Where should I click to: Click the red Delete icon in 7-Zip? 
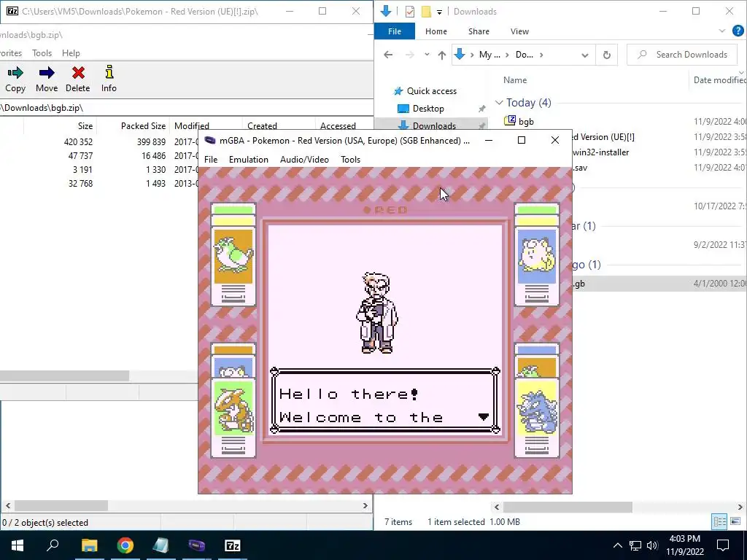pyautogui.click(x=78, y=73)
